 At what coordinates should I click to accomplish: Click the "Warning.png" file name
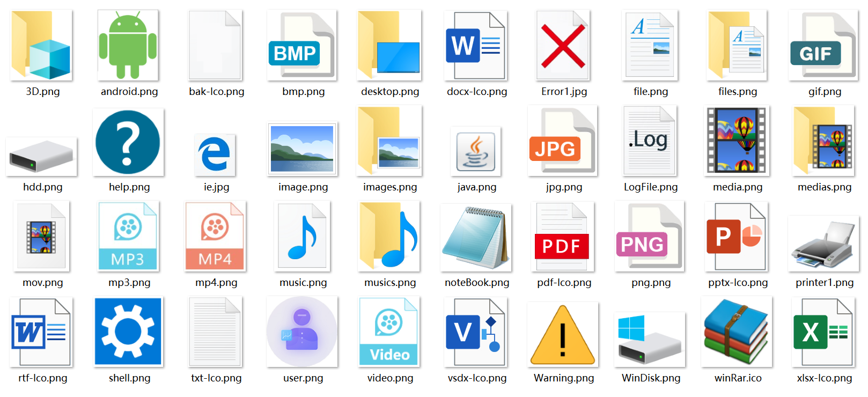coord(564,378)
